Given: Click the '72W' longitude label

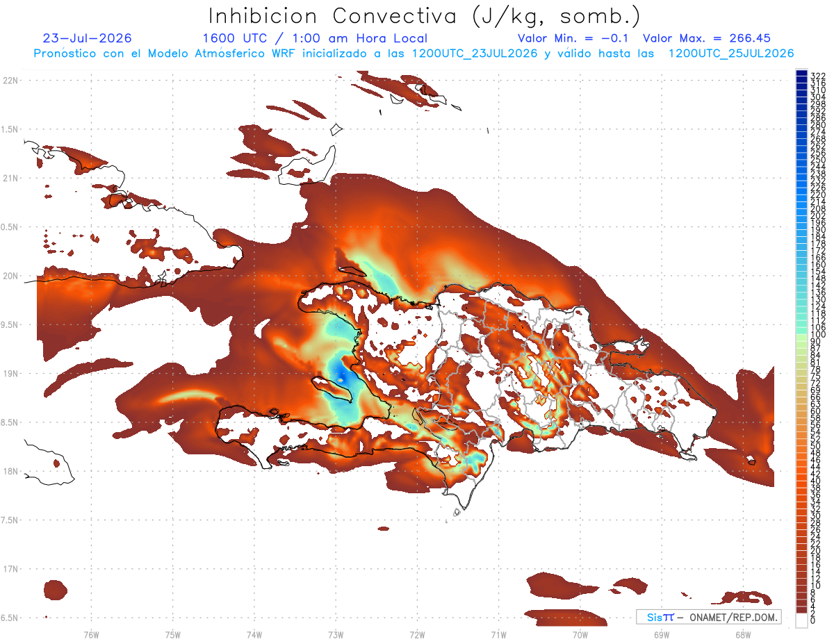Looking at the screenshot, I should (417, 635).
